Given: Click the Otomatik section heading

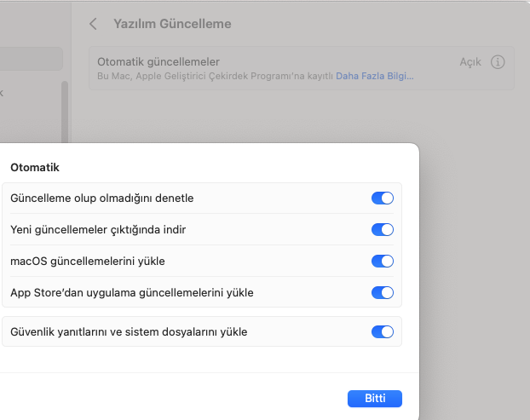Looking at the screenshot, I should tap(34, 167).
